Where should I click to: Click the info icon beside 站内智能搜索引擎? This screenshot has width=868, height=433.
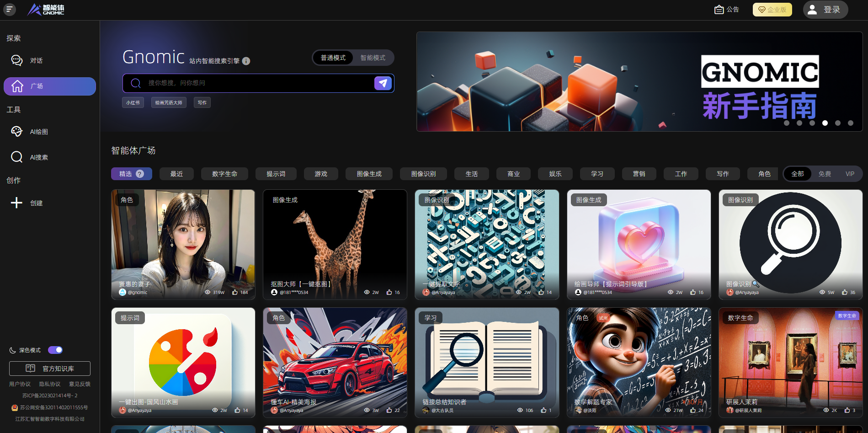(x=246, y=61)
